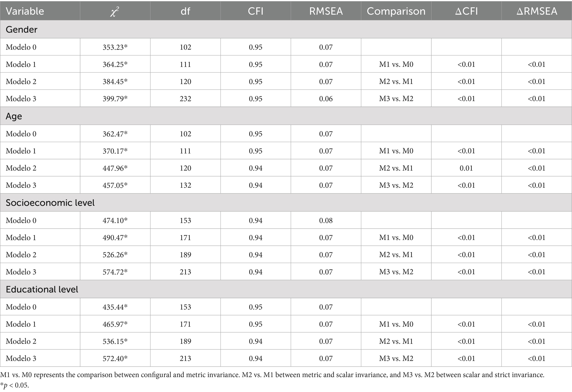Click the RMSEA column header

click(x=326, y=11)
